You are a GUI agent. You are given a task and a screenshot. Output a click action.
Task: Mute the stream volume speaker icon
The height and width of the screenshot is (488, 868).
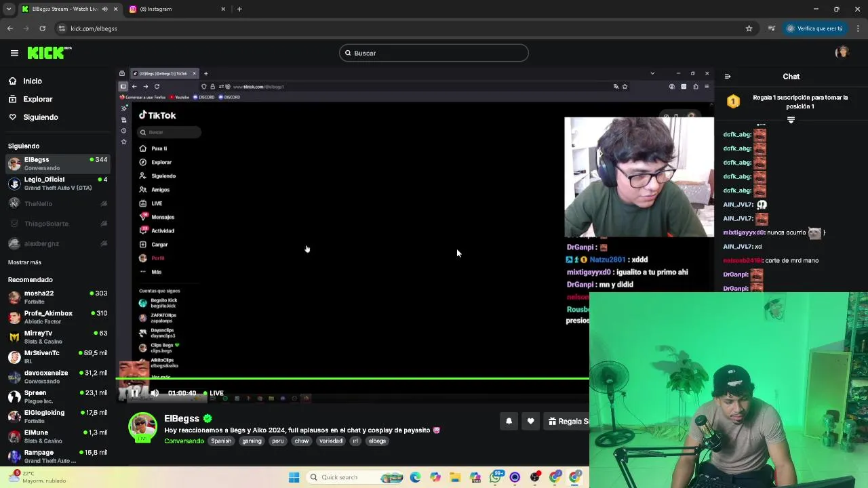click(155, 393)
